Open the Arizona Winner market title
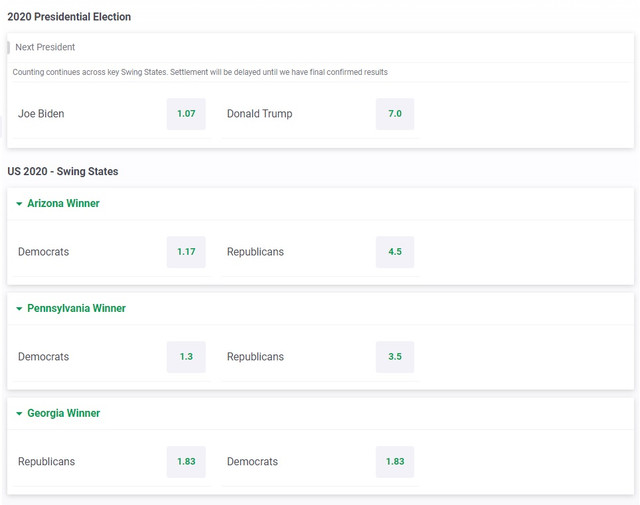This screenshot has height=505, width=640. pos(63,203)
